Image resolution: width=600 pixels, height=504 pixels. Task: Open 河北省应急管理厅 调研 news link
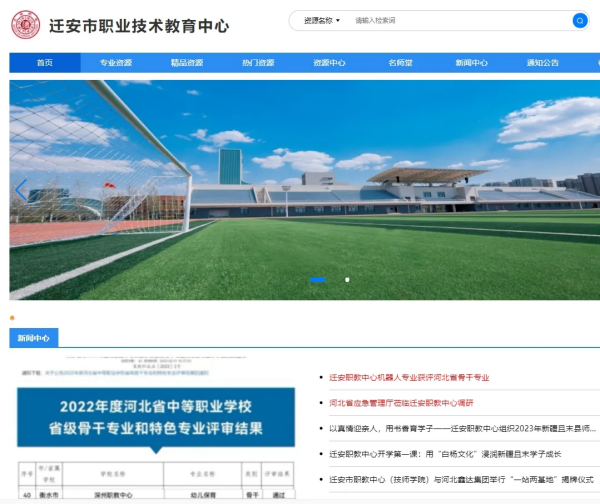pyautogui.click(x=401, y=403)
